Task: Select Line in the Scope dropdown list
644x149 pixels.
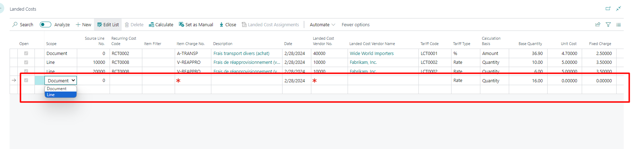Action: click(60, 95)
